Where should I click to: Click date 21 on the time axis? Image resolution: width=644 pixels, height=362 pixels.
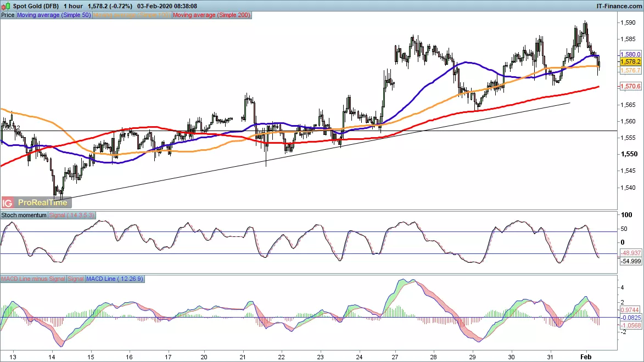point(243,357)
